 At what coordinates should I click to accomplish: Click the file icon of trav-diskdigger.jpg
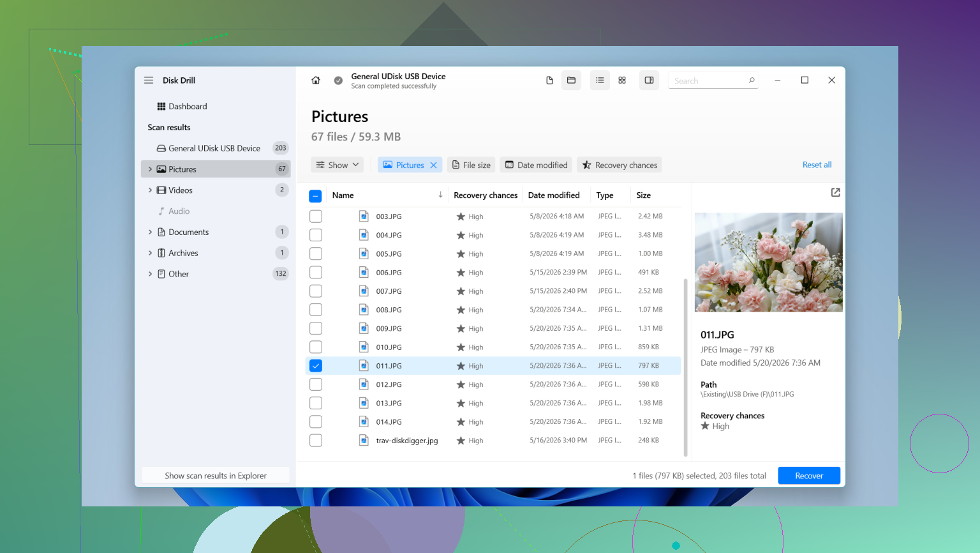[x=364, y=441]
